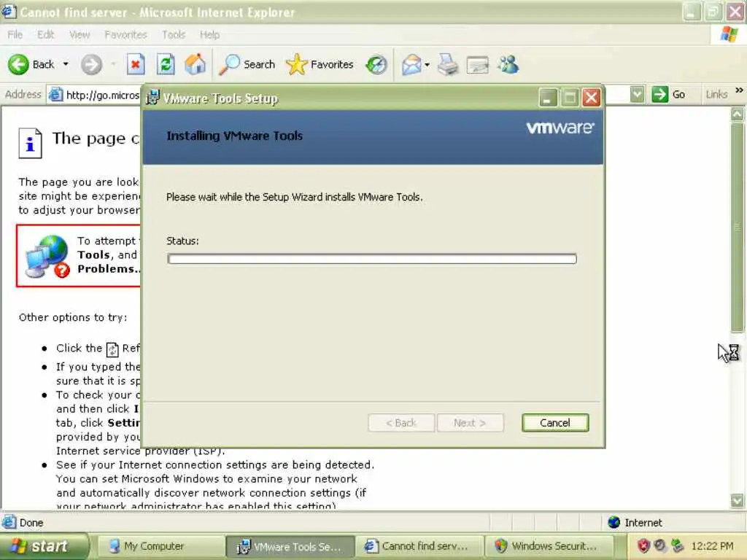747x560 pixels.
Task: Click the Windows Start button
Action: pos(44,546)
